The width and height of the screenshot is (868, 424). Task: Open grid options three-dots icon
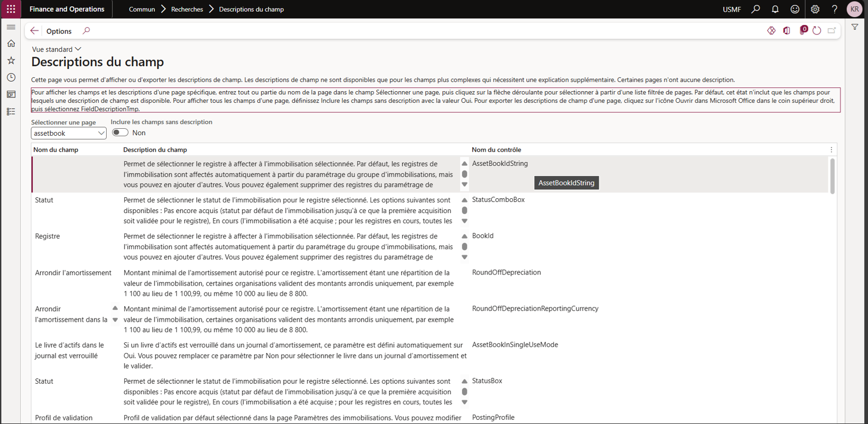pos(831,150)
